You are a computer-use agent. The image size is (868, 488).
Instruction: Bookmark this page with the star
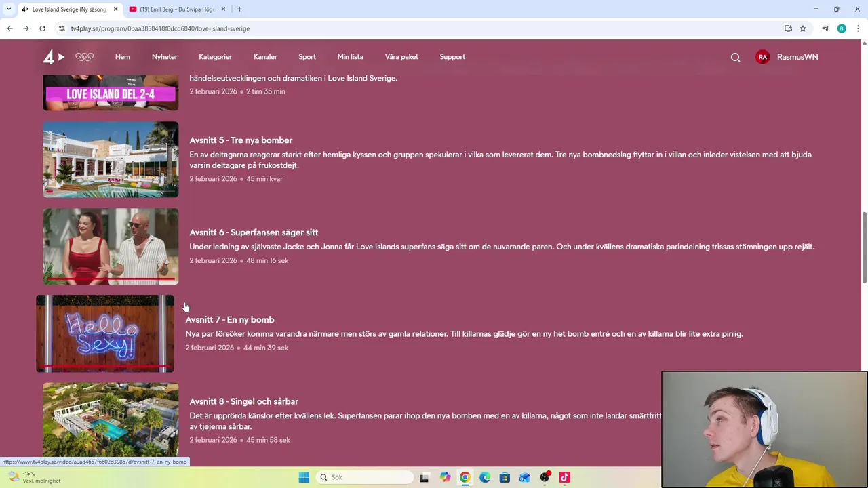803,28
